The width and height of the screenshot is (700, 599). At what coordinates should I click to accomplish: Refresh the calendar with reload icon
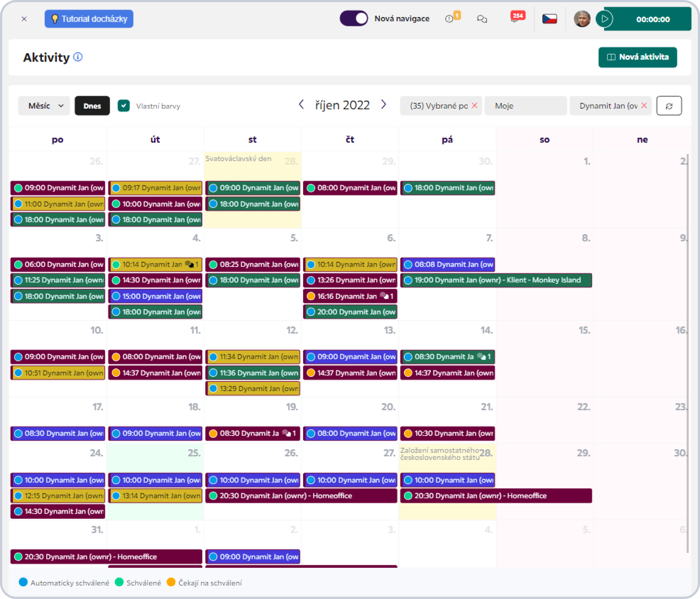[669, 106]
